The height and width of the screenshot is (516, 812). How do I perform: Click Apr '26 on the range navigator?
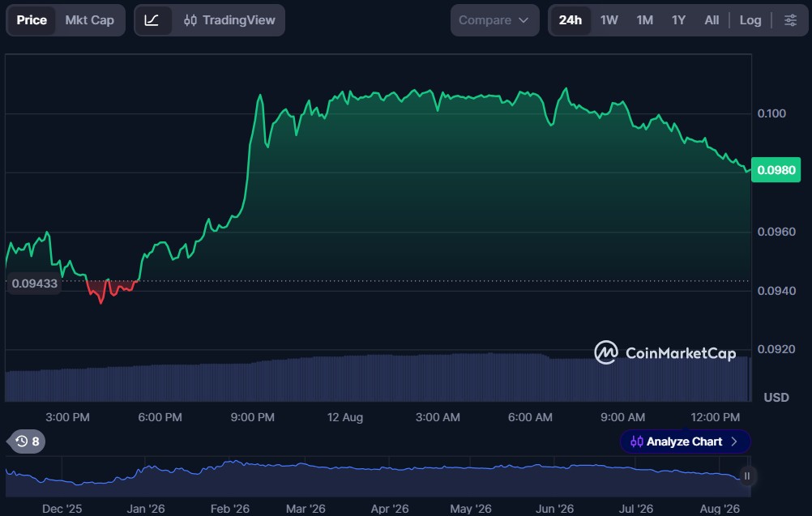point(390,509)
